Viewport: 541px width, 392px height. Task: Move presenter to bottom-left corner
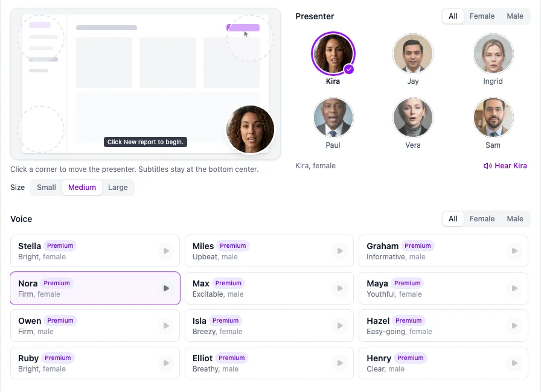click(40, 129)
